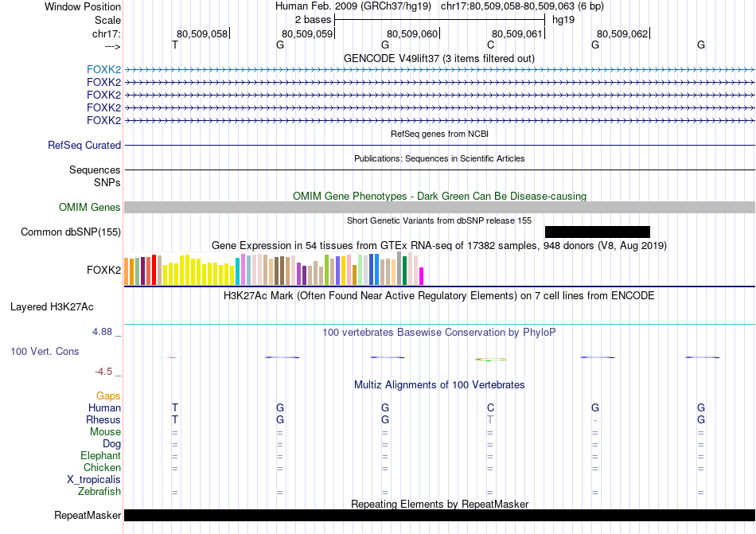Image resolution: width=756 pixels, height=534 pixels.
Task: Click the C base in the Human alignment row
Action: pos(490,407)
